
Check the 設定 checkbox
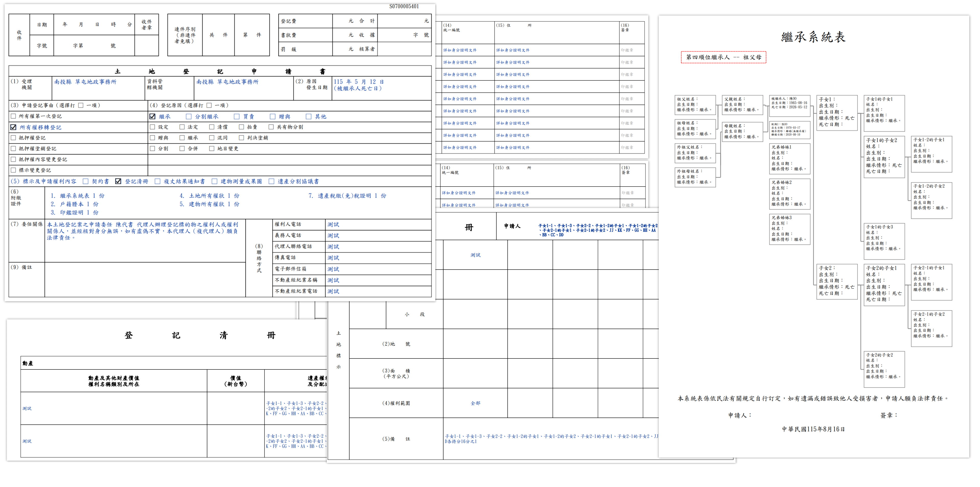152,127
